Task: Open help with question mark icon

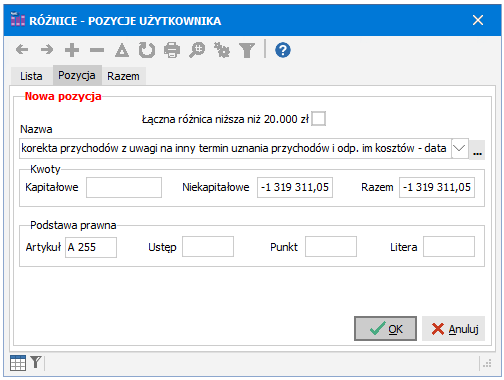Action: point(283,50)
